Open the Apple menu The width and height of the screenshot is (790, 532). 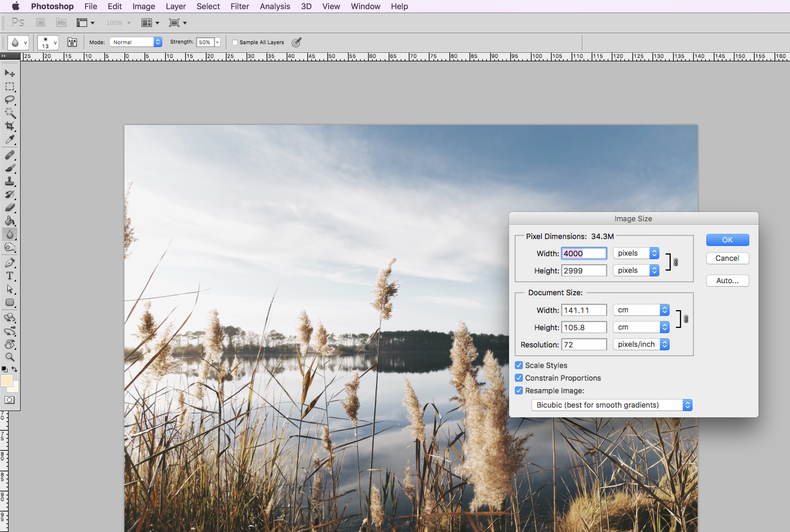pos(15,6)
